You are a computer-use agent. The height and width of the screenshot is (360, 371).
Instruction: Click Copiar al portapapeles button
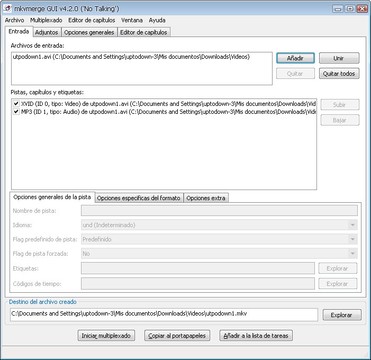coord(177,336)
